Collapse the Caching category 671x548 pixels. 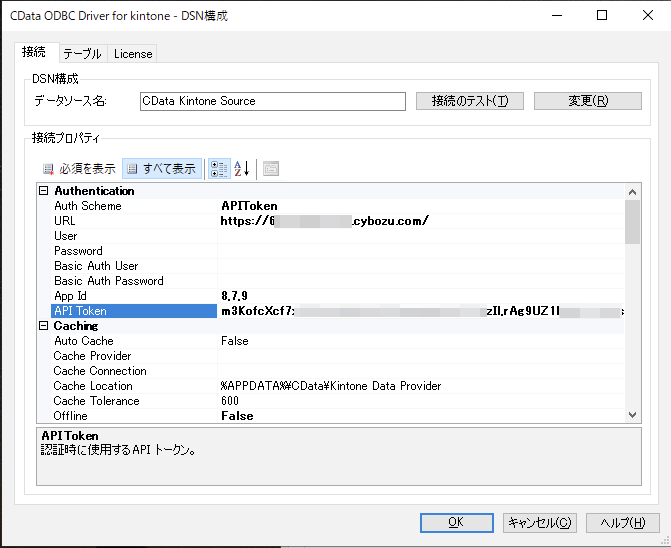coord(44,326)
